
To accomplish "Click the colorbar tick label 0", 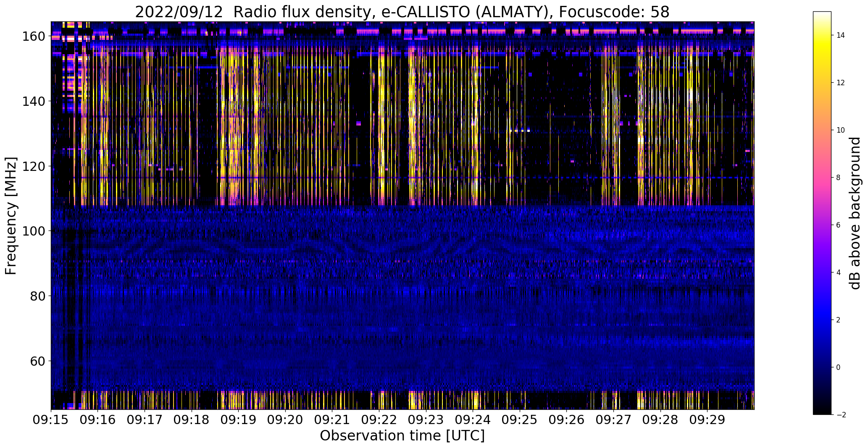I will [x=839, y=368].
